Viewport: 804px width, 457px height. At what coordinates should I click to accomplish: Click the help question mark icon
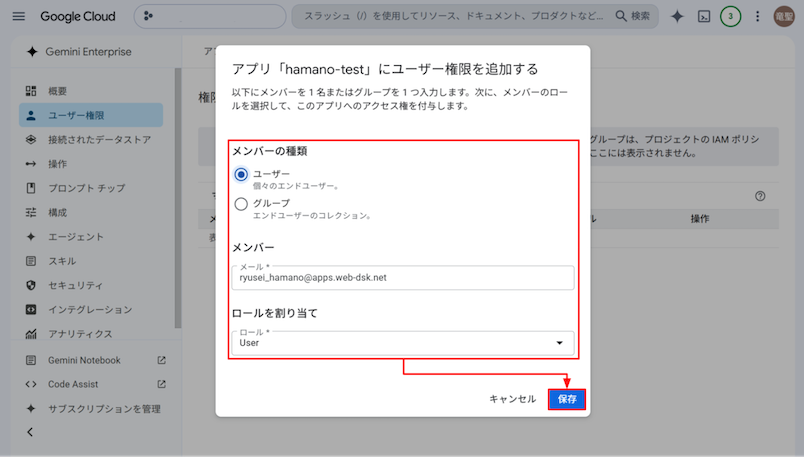760,196
